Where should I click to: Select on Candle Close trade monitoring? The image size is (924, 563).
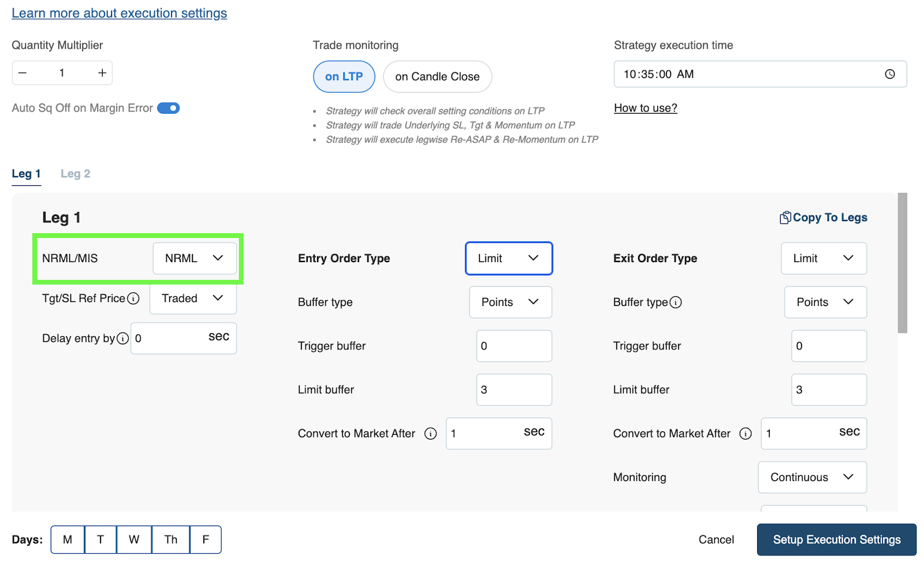point(437,76)
